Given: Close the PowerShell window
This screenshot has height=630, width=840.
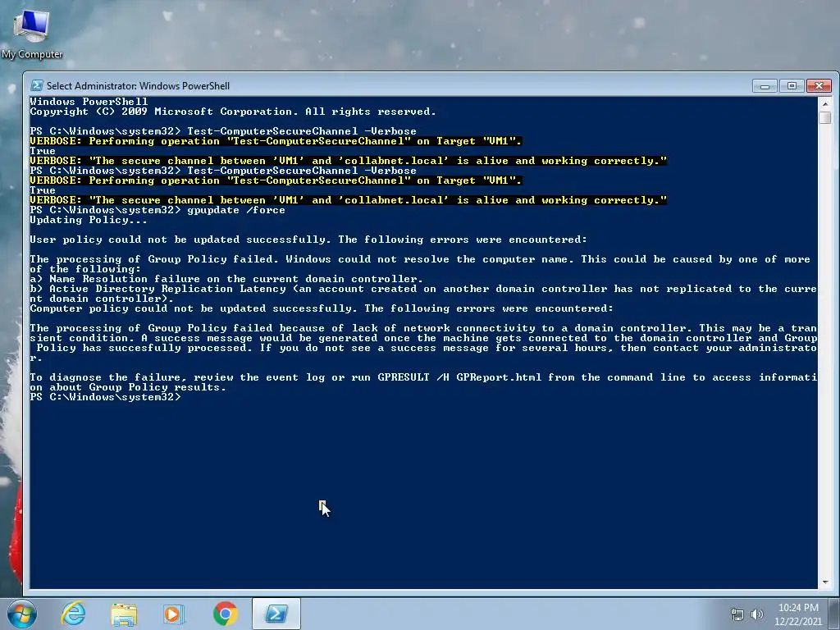Looking at the screenshot, I should (x=819, y=85).
